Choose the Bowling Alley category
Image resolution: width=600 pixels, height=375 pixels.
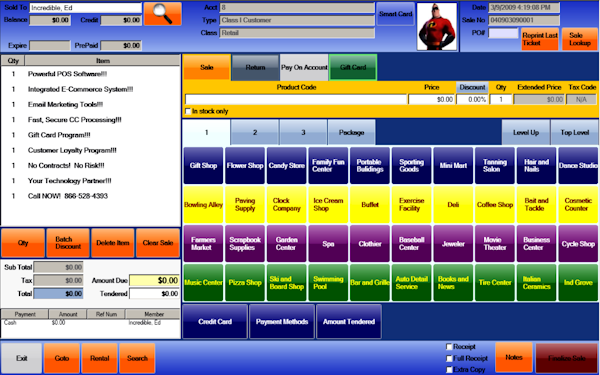pos(203,205)
